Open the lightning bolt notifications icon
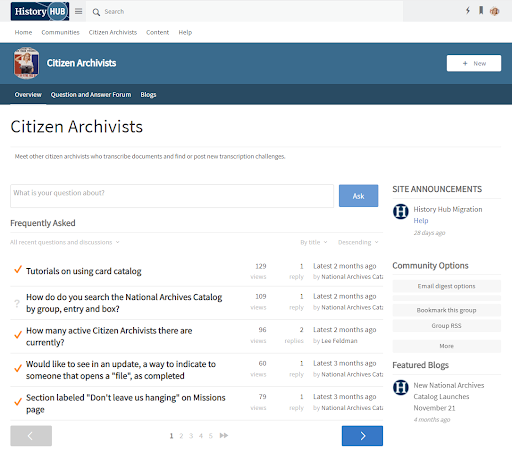The width and height of the screenshot is (512, 451). pos(468,11)
